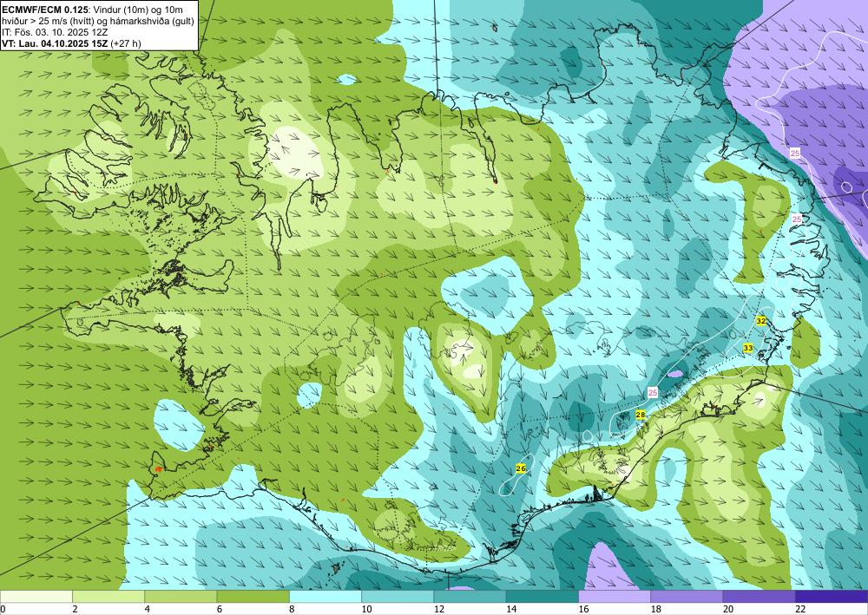Click the yellow max gust label "32"
This screenshot has height=615, width=868.
pos(761,321)
